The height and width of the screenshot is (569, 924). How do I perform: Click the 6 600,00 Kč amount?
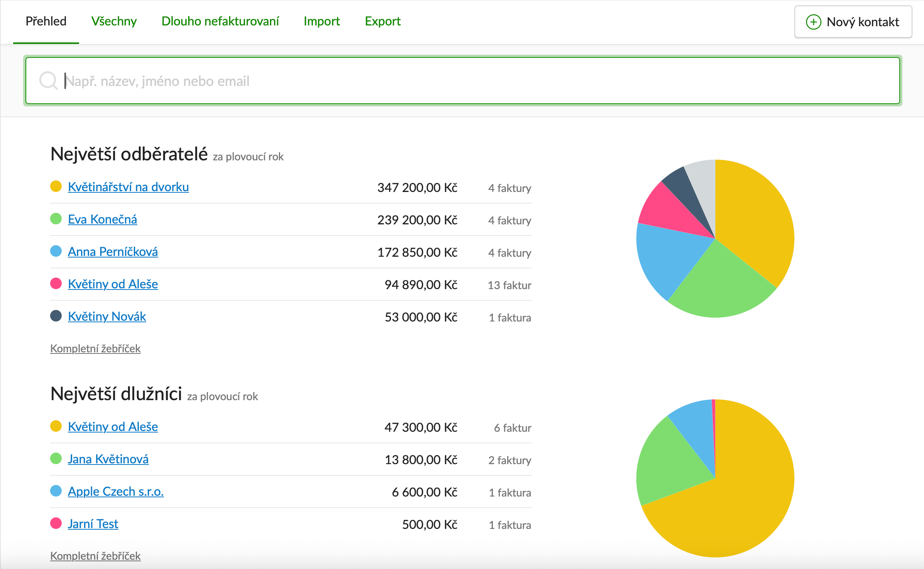coord(425,492)
